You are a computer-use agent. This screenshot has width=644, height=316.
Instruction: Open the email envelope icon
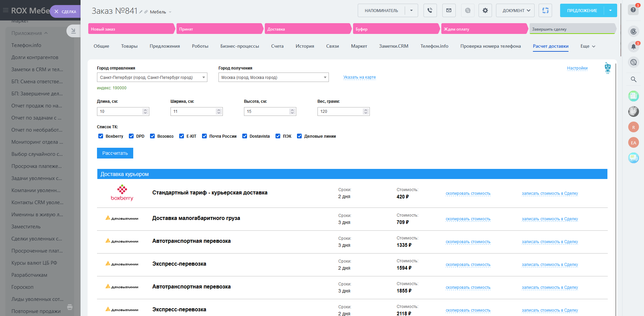coord(449,10)
